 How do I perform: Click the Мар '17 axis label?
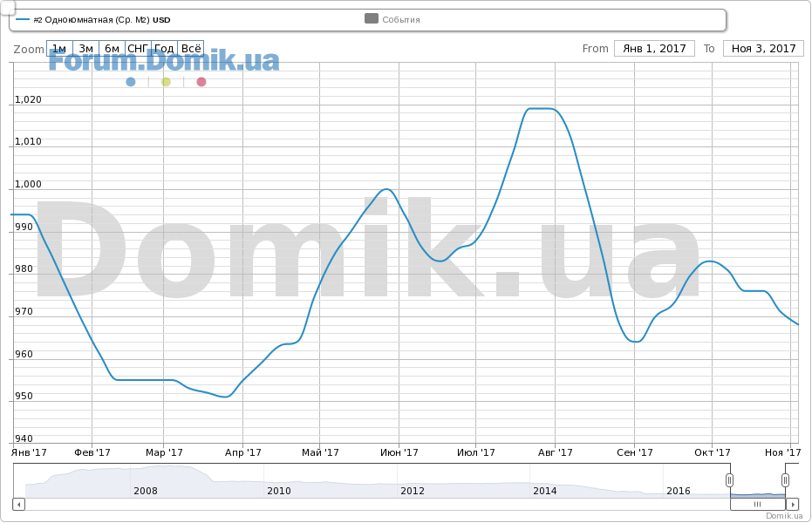(164, 452)
